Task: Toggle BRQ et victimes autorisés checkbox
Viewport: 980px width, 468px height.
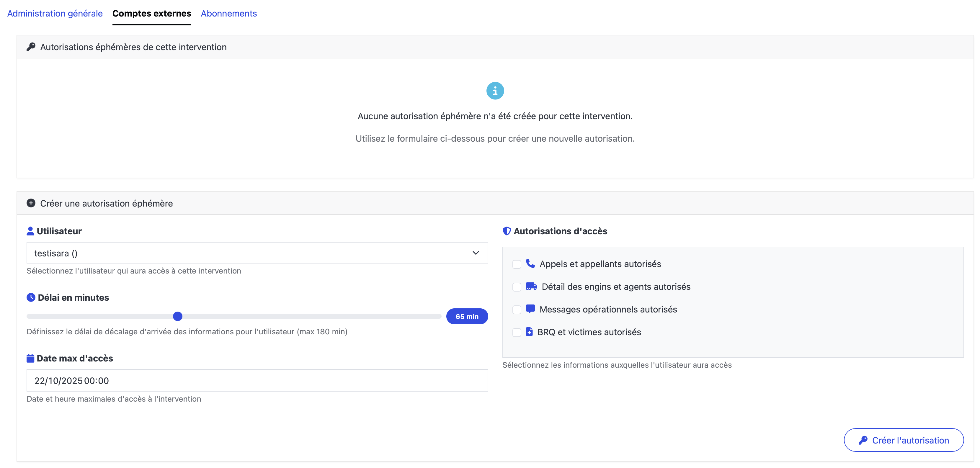Action: click(517, 333)
